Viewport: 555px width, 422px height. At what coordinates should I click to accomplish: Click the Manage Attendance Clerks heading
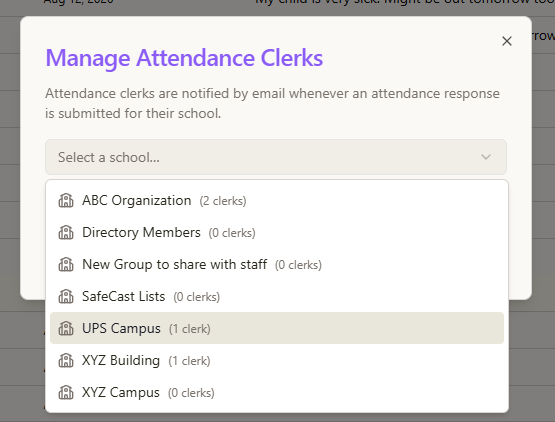click(x=184, y=58)
